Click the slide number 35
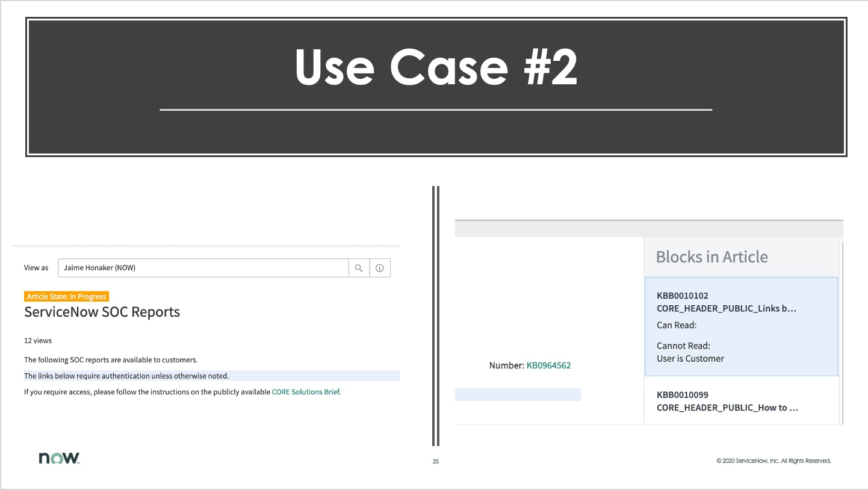Screen dimensions: 868x490 (x=435, y=462)
